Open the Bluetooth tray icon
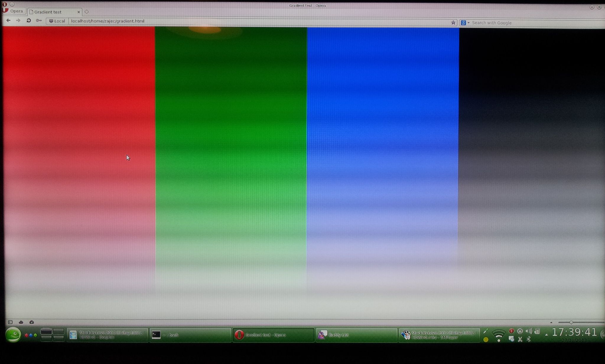 point(528,339)
